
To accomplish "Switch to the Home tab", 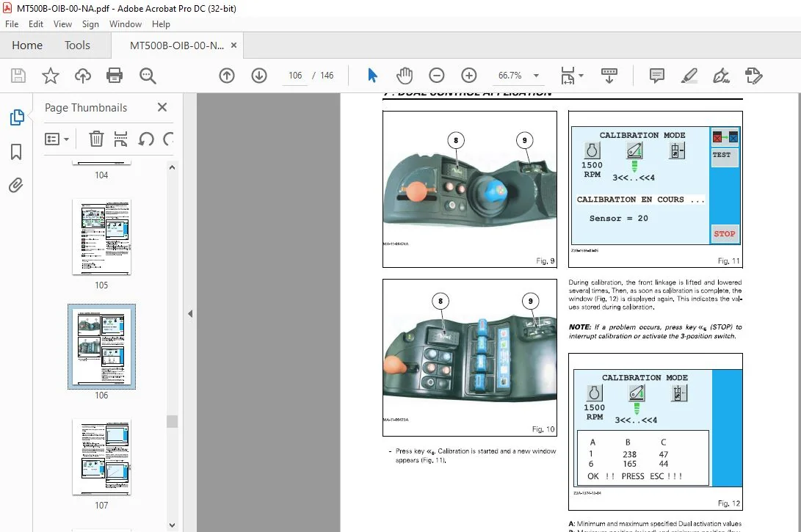I will pyautogui.click(x=27, y=45).
